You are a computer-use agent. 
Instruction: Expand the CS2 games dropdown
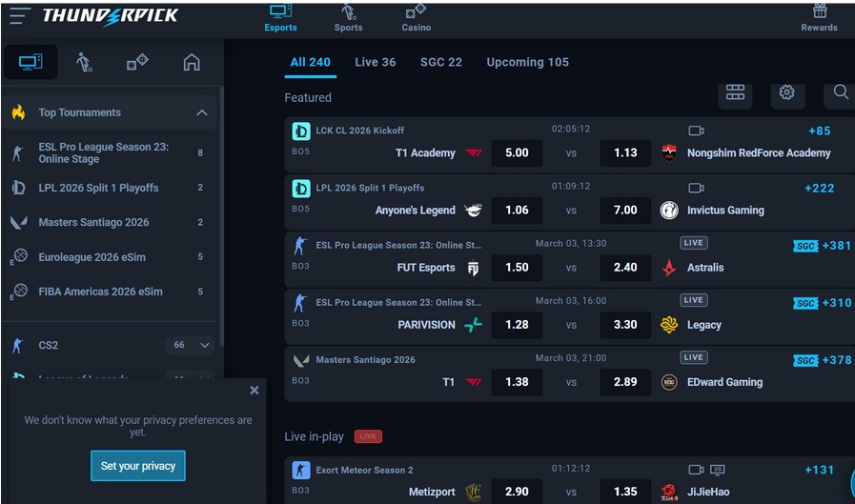click(x=205, y=345)
